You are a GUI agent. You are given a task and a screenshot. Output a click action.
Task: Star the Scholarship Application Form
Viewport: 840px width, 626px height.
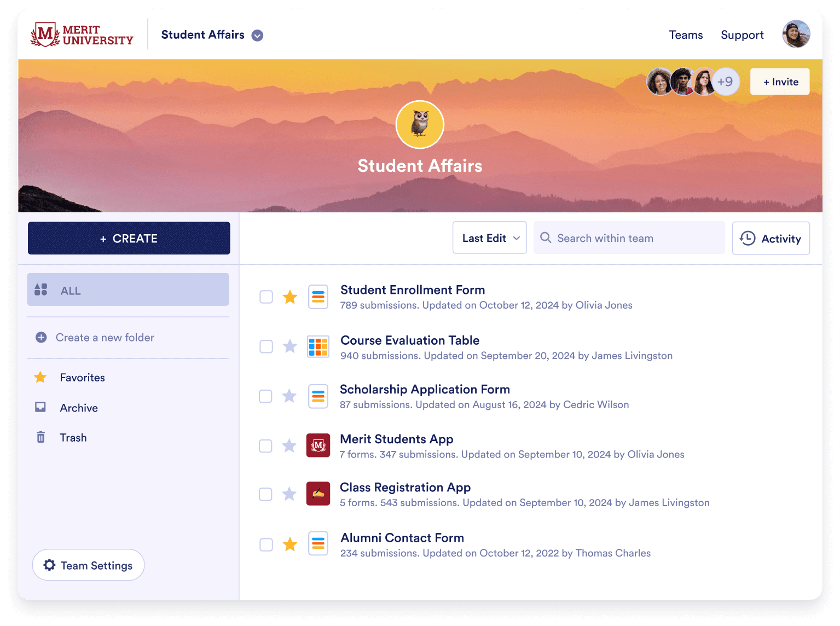pos(289,396)
